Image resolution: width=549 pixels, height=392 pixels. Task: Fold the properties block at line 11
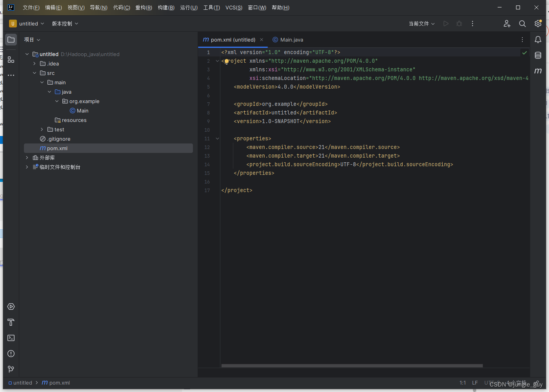pyautogui.click(x=217, y=139)
